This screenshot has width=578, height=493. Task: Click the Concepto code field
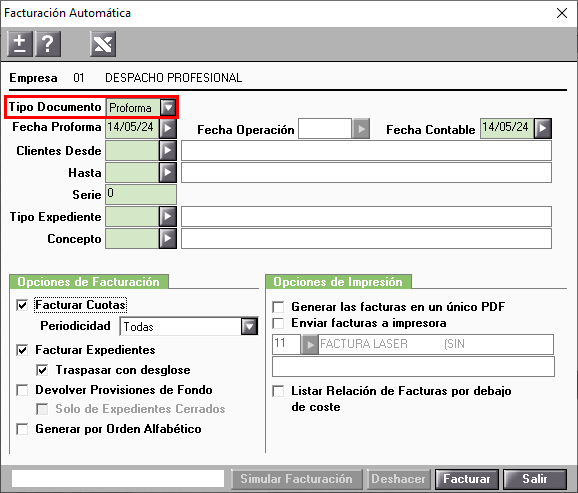point(132,239)
